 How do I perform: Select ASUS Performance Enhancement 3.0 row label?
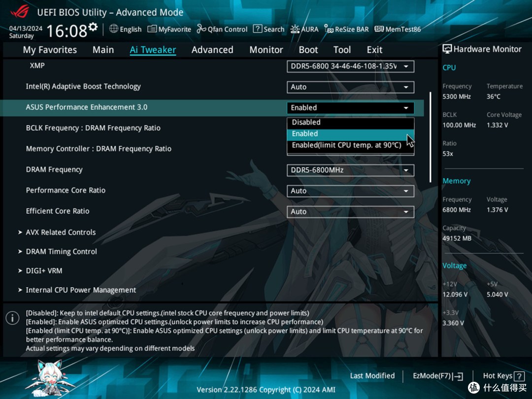87,107
